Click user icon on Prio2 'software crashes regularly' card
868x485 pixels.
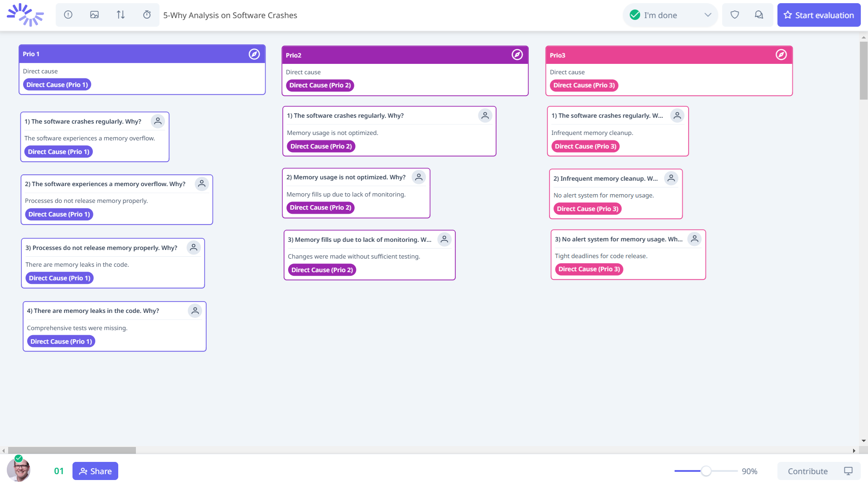[485, 115]
